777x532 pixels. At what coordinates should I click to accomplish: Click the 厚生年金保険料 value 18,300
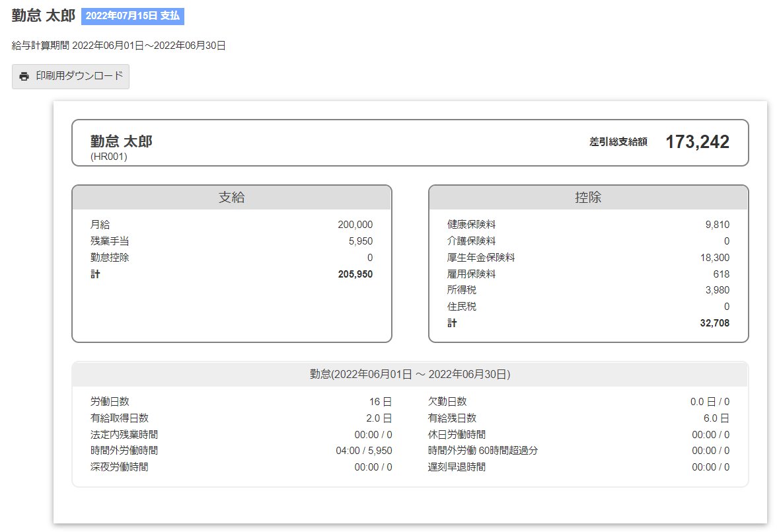pyautogui.click(x=714, y=258)
